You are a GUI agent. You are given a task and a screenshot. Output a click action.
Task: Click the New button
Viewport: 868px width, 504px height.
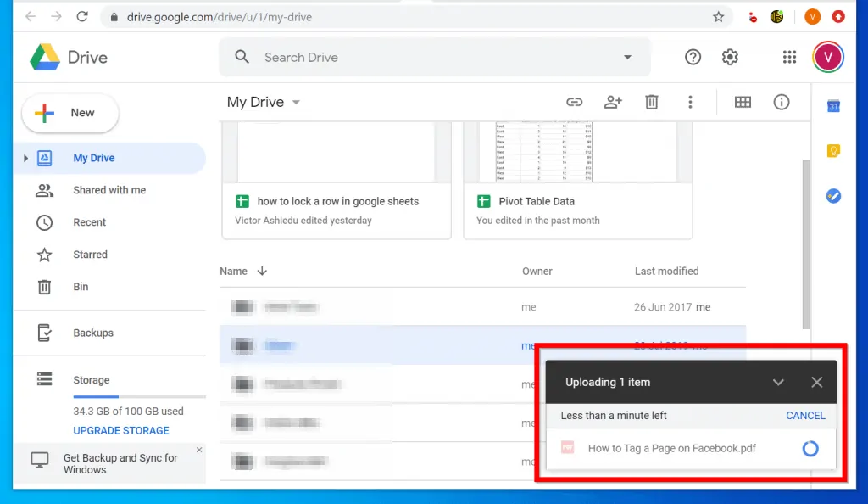(70, 113)
